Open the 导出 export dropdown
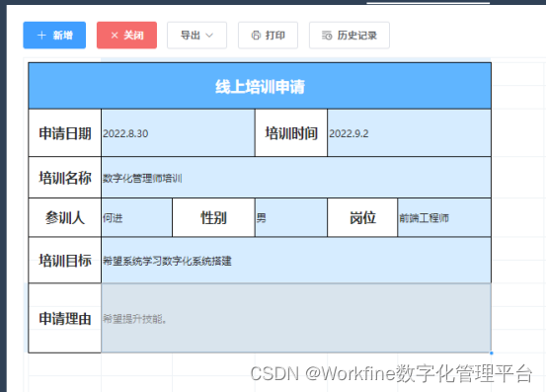 (x=196, y=36)
